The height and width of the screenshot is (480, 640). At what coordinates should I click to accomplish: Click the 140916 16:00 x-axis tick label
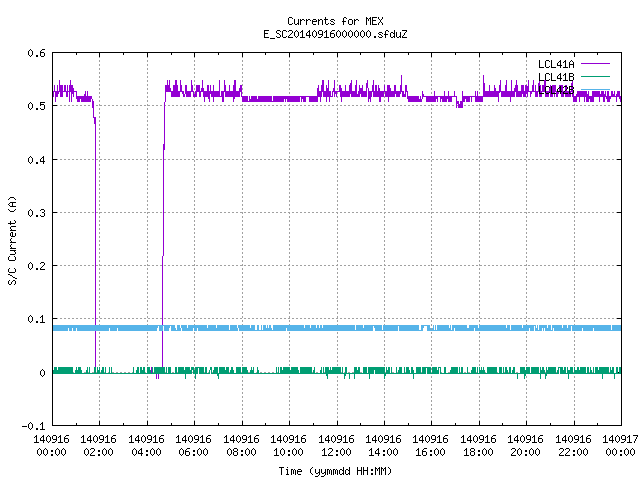click(430, 446)
